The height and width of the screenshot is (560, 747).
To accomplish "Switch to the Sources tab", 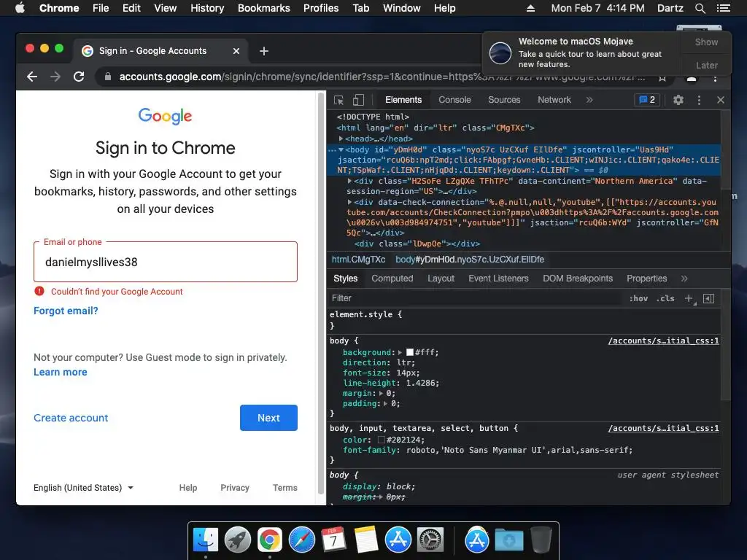I will pos(504,100).
